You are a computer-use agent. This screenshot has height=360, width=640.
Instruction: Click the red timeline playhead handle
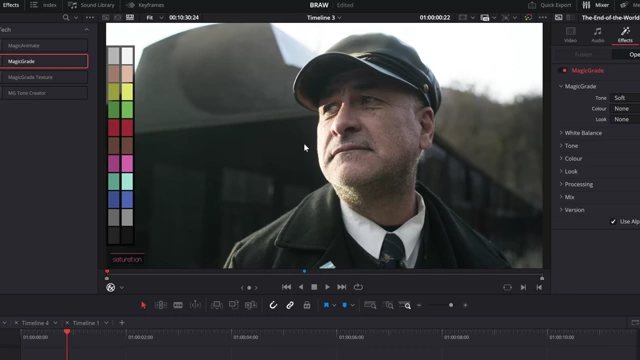[x=67, y=332]
